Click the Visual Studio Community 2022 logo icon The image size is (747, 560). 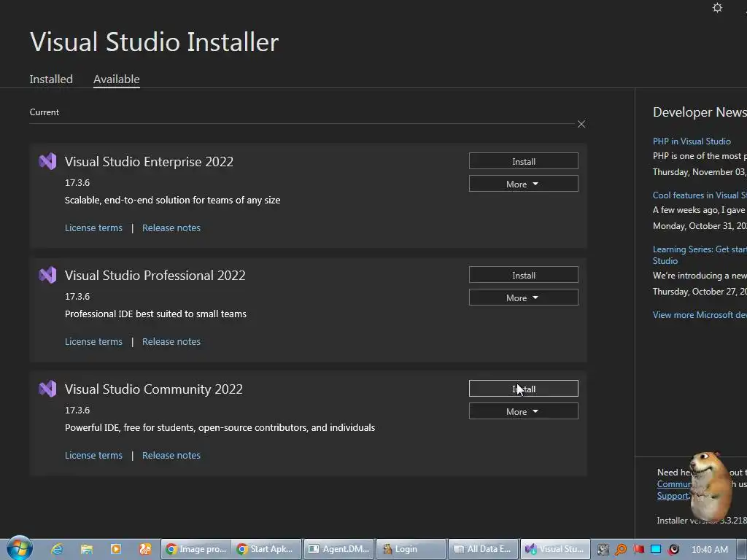(x=47, y=389)
